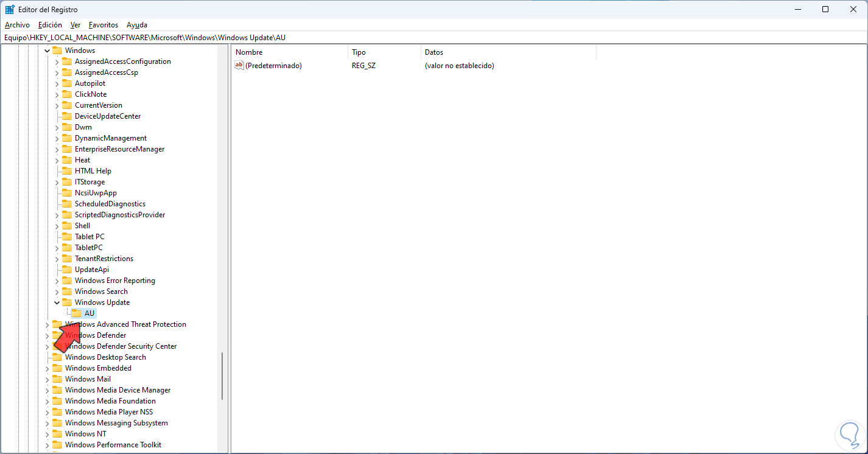The image size is (868, 454).
Task: Expand the Windows Media Device Manager key
Action: click(47, 390)
